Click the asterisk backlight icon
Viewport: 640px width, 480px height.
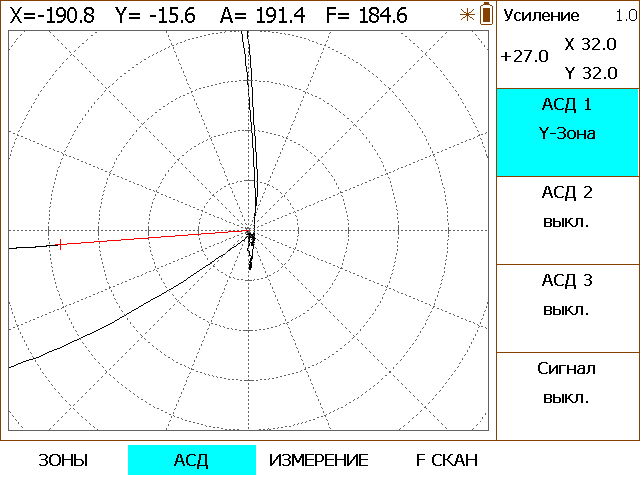(x=467, y=15)
